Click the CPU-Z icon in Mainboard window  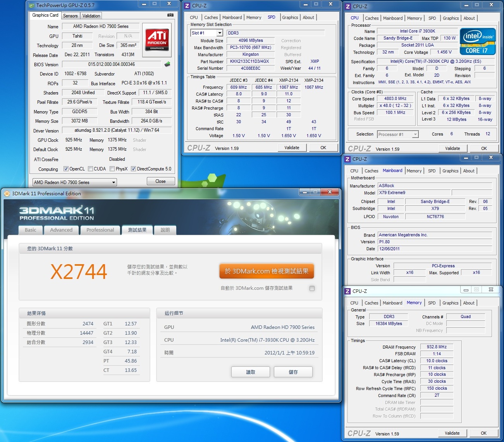(x=347, y=159)
